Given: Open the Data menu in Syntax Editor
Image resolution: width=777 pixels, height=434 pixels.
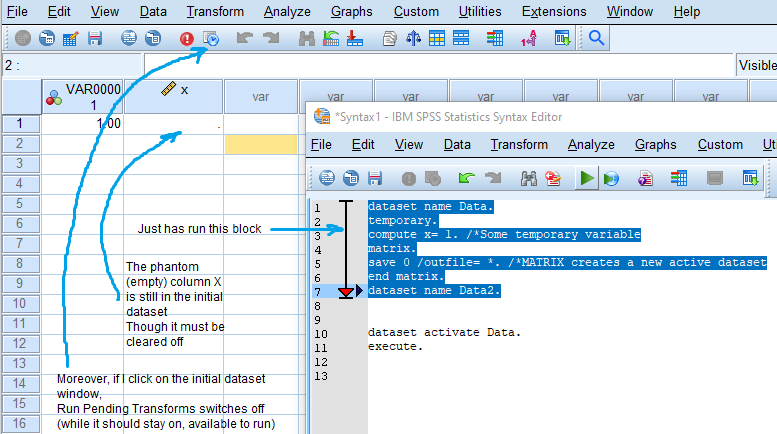Looking at the screenshot, I should [x=457, y=144].
